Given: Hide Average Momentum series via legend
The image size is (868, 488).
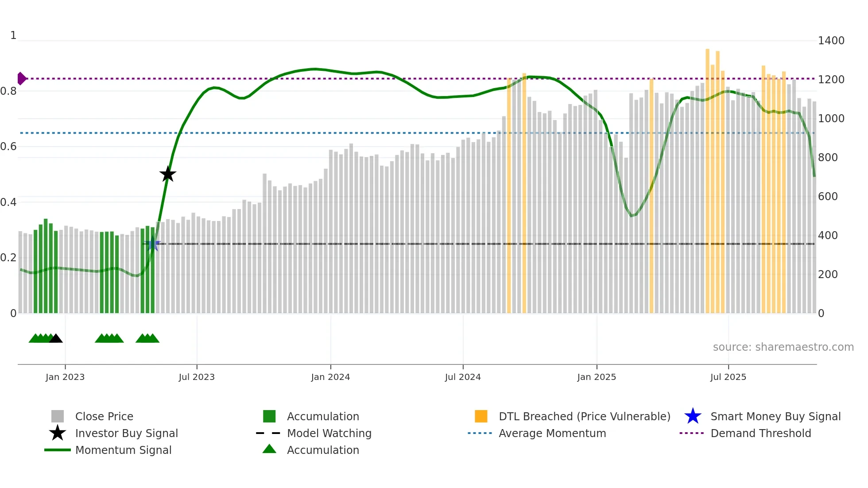Looking at the screenshot, I should pos(552,433).
